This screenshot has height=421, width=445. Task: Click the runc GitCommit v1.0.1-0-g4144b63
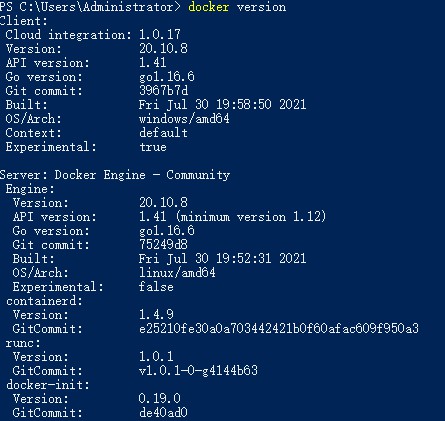tap(198, 371)
